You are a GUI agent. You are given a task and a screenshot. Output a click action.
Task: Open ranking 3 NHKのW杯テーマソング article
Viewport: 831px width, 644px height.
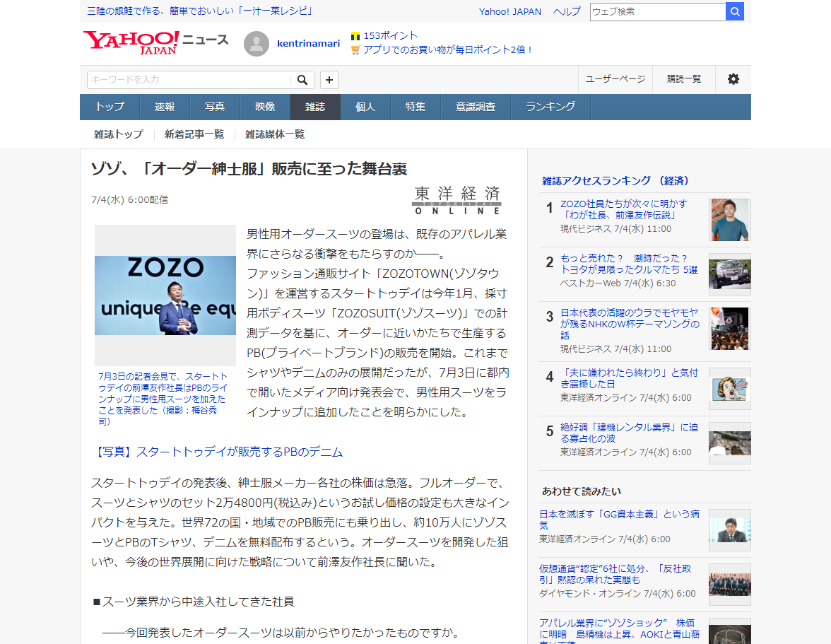pyautogui.click(x=630, y=324)
